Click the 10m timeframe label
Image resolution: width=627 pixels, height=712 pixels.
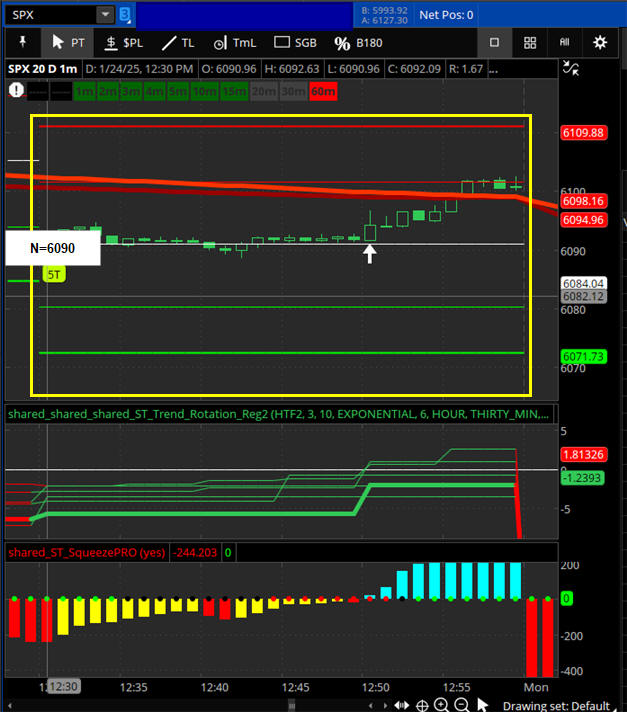[204, 92]
